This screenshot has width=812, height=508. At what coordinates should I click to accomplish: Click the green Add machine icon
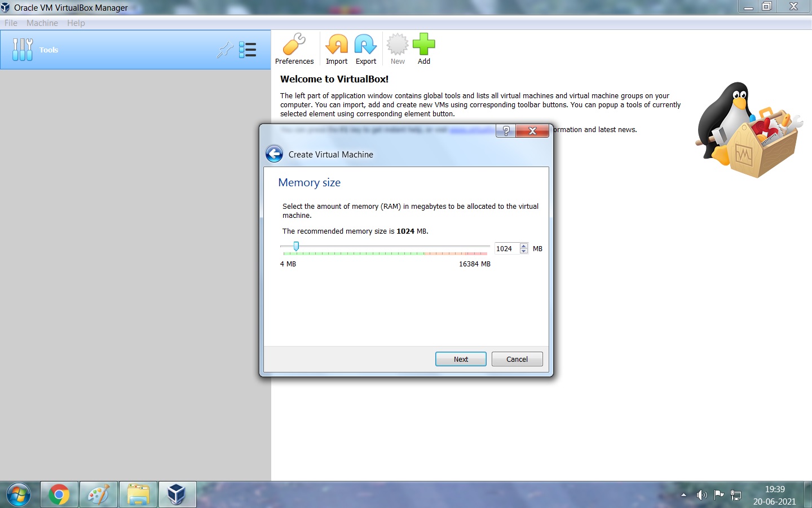[424, 50]
